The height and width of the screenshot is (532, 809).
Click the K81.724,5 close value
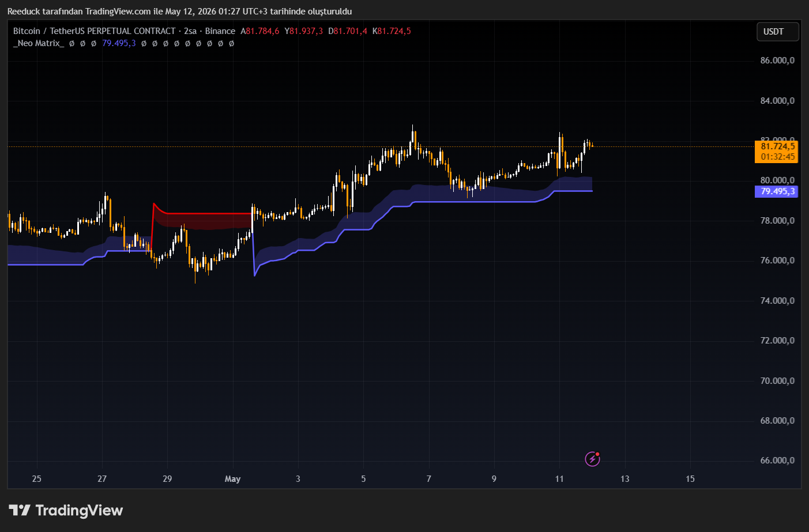click(x=392, y=31)
